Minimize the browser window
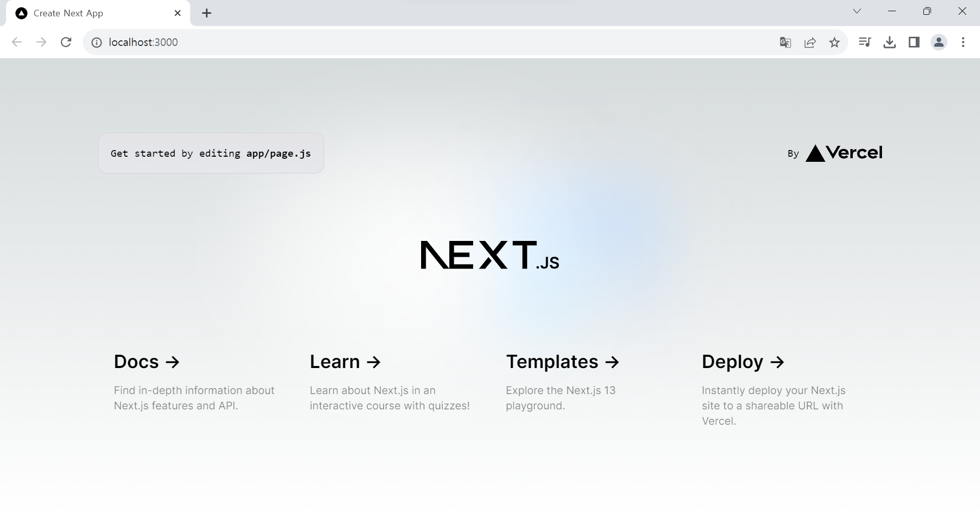Viewport: 980px width, 513px height. pyautogui.click(x=892, y=11)
